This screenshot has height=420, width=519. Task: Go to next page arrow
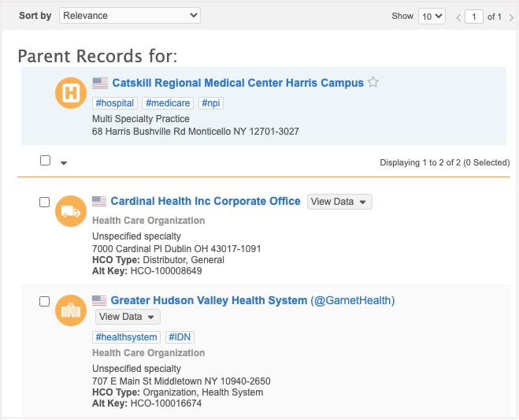[x=511, y=17]
